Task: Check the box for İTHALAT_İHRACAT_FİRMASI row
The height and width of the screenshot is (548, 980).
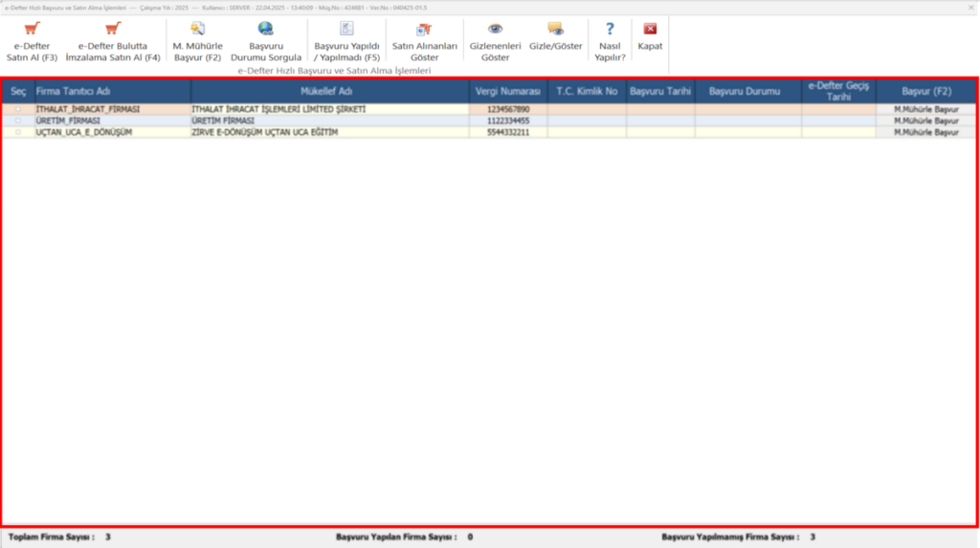Action: click(18, 109)
